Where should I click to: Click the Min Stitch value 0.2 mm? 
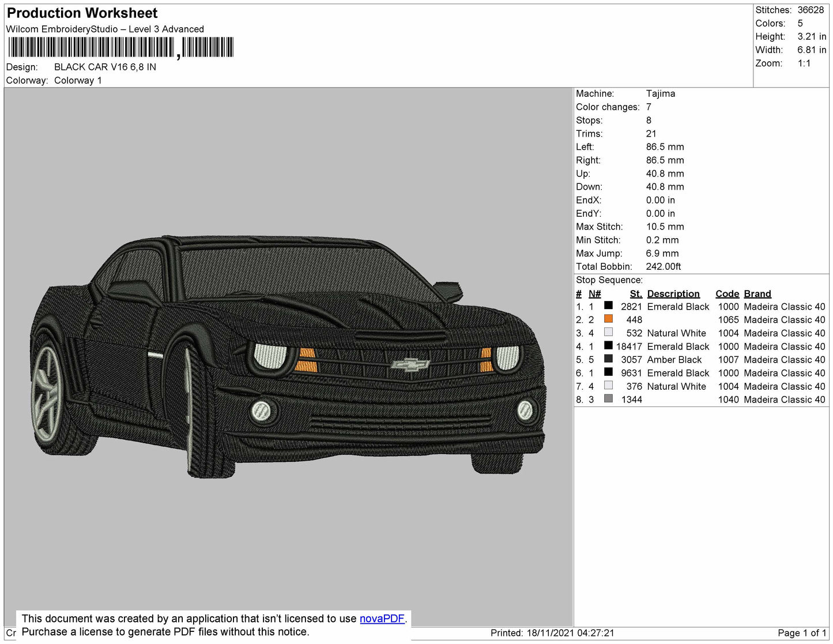pyautogui.click(x=662, y=240)
